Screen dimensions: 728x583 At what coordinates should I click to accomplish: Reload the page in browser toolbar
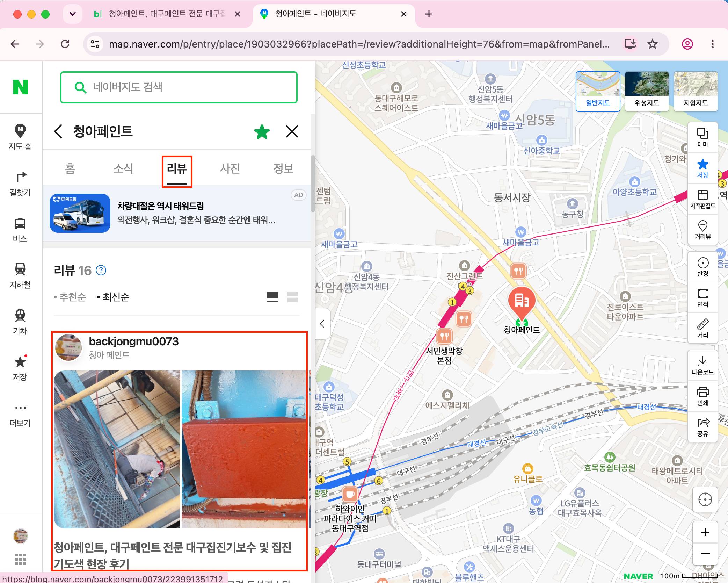click(65, 44)
